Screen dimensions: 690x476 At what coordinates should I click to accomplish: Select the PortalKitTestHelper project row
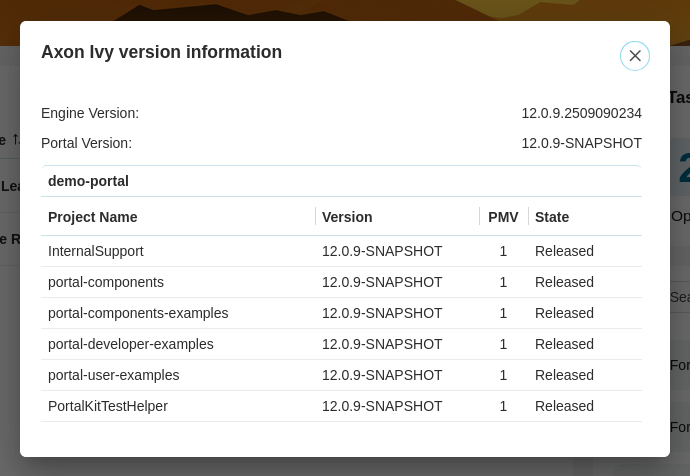(341, 406)
